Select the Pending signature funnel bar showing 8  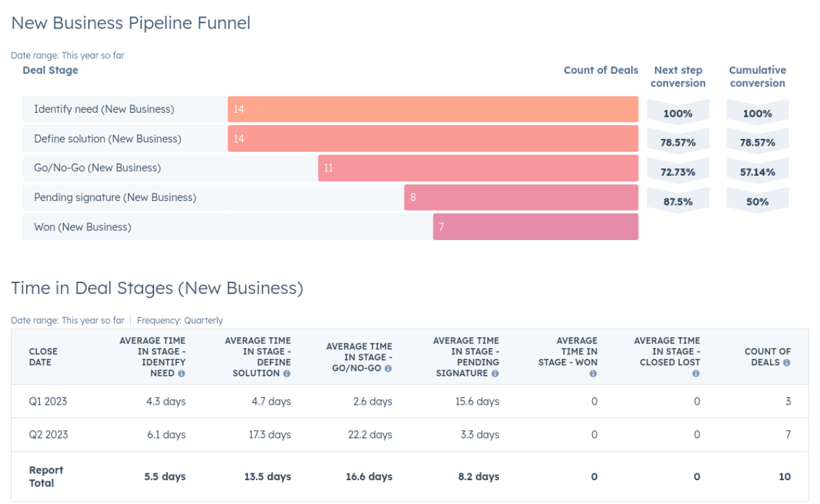521,198
